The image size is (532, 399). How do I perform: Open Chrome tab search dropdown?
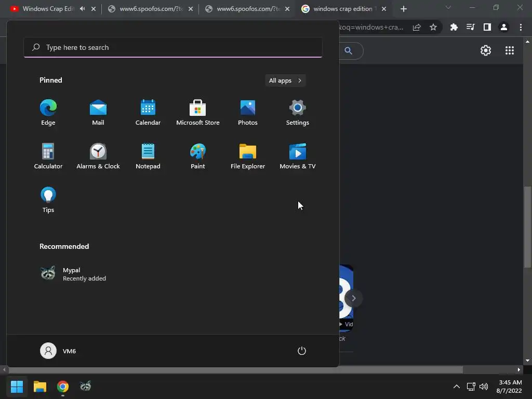(448, 7)
